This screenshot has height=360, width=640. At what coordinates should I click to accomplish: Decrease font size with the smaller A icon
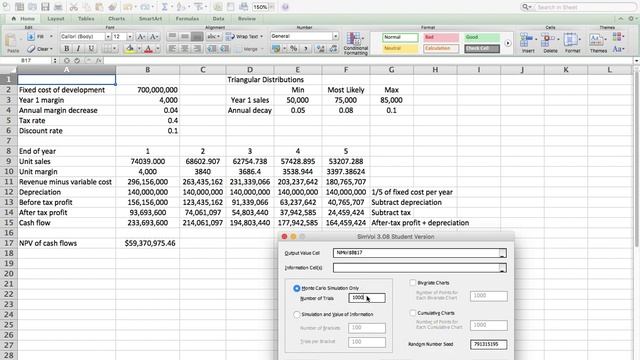[153, 37]
